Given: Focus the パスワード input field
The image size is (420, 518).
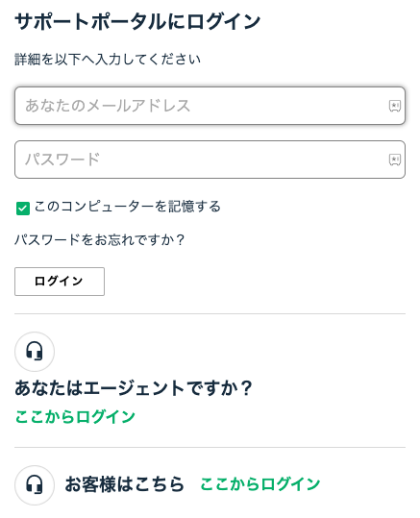Looking at the screenshot, I should tap(210, 160).
